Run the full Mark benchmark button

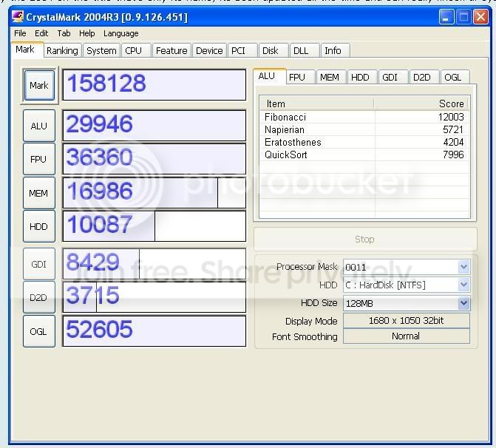pos(39,85)
